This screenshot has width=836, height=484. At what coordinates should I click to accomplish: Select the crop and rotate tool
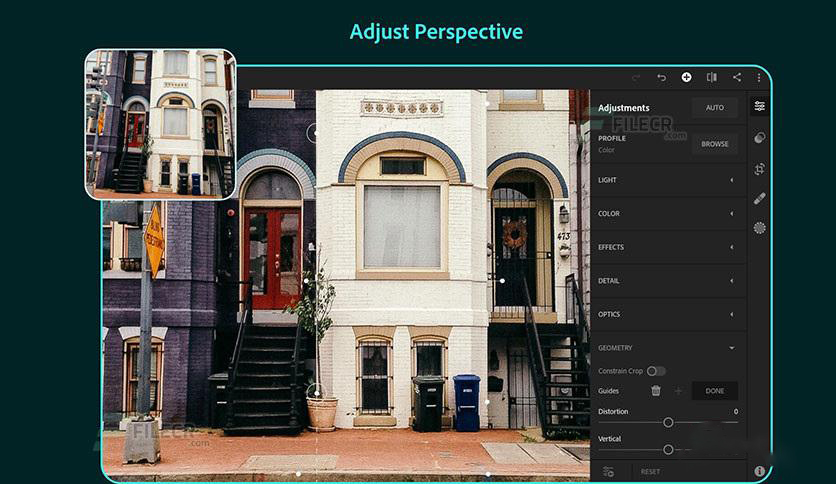click(759, 169)
